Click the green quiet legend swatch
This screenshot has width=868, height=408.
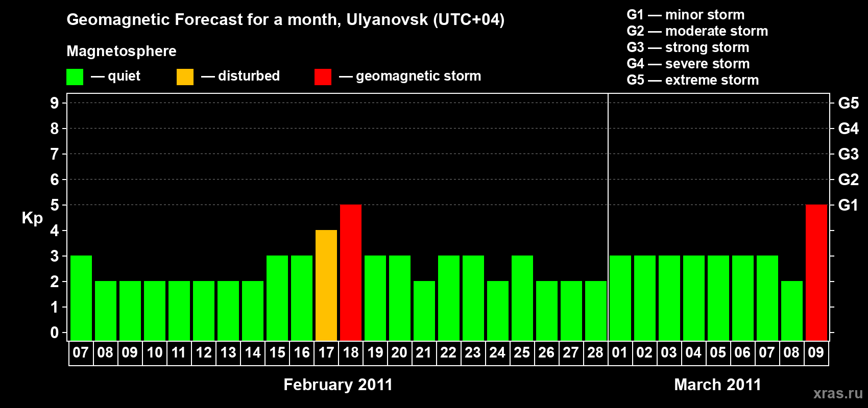click(x=75, y=77)
